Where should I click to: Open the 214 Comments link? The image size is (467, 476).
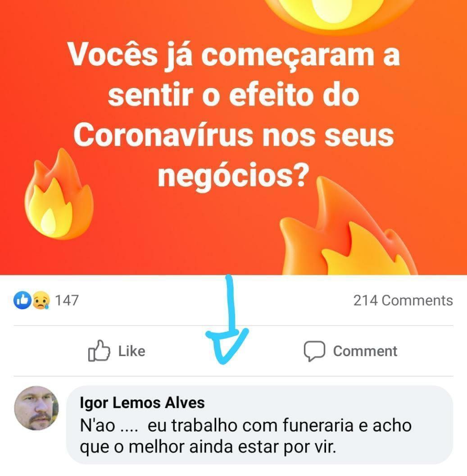tap(403, 301)
